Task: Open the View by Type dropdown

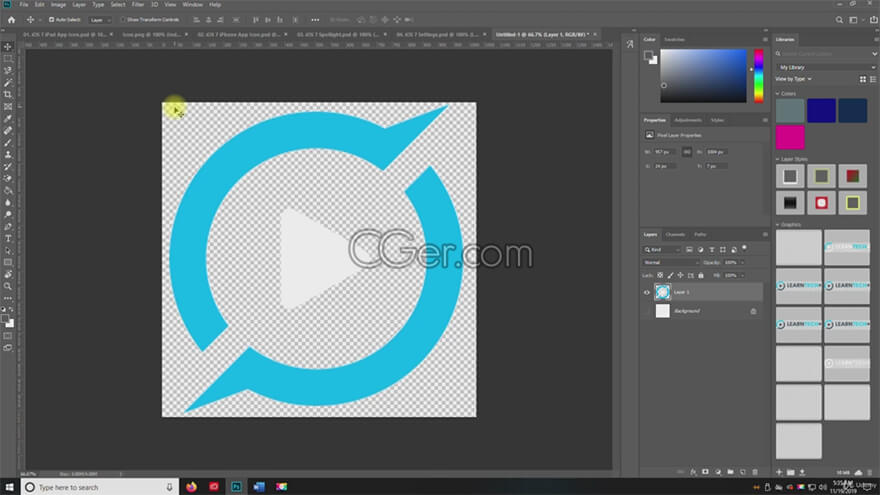Action: [x=794, y=79]
